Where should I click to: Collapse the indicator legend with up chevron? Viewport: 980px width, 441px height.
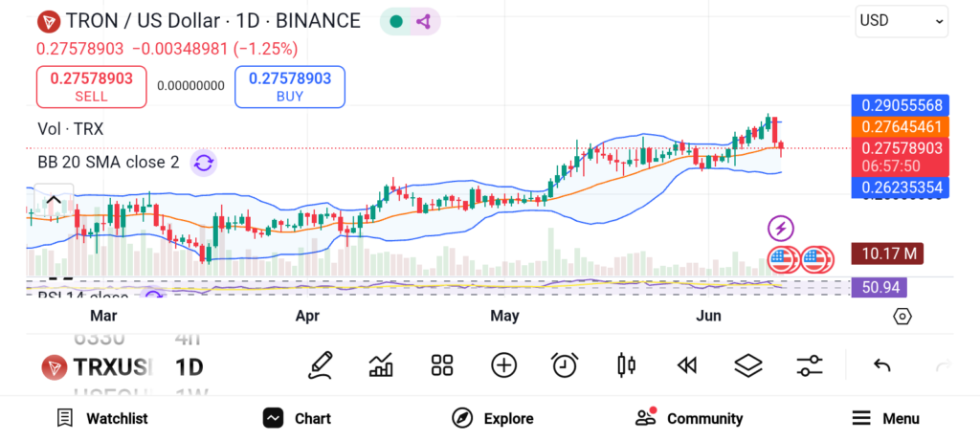[x=54, y=200]
